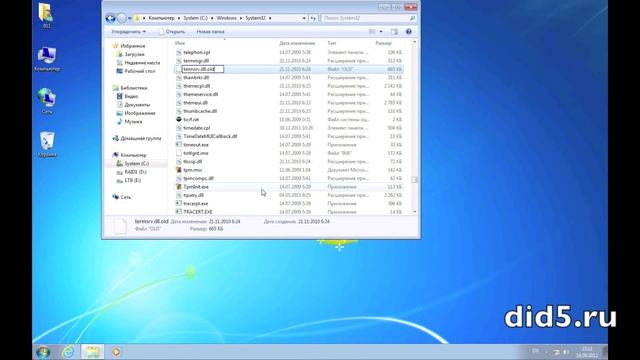640x360 pixels.
Task: Click the forward navigation arrow
Action: click(122, 18)
